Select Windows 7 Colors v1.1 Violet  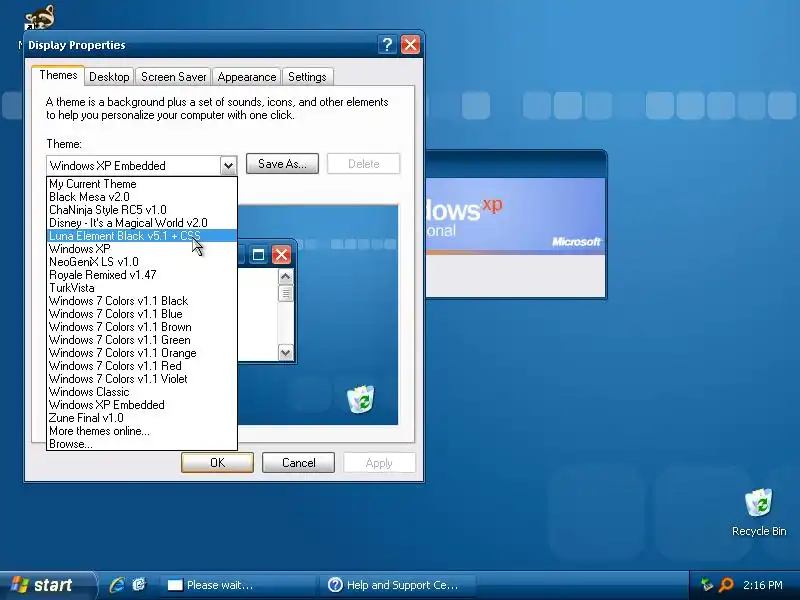[x=142, y=379]
